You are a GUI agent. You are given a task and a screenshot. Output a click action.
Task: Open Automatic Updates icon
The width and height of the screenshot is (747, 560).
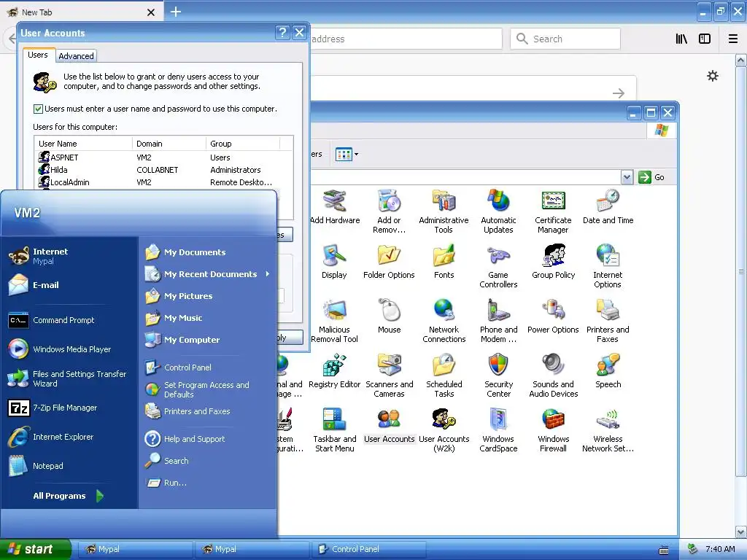pyautogui.click(x=498, y=211)
